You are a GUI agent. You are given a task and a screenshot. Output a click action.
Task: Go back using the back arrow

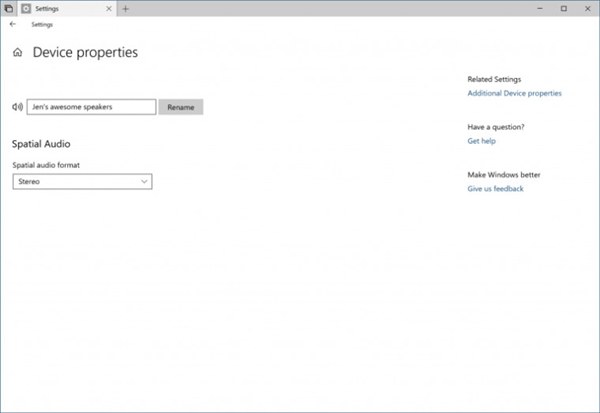pyautogui.click(x=12, y=24)
